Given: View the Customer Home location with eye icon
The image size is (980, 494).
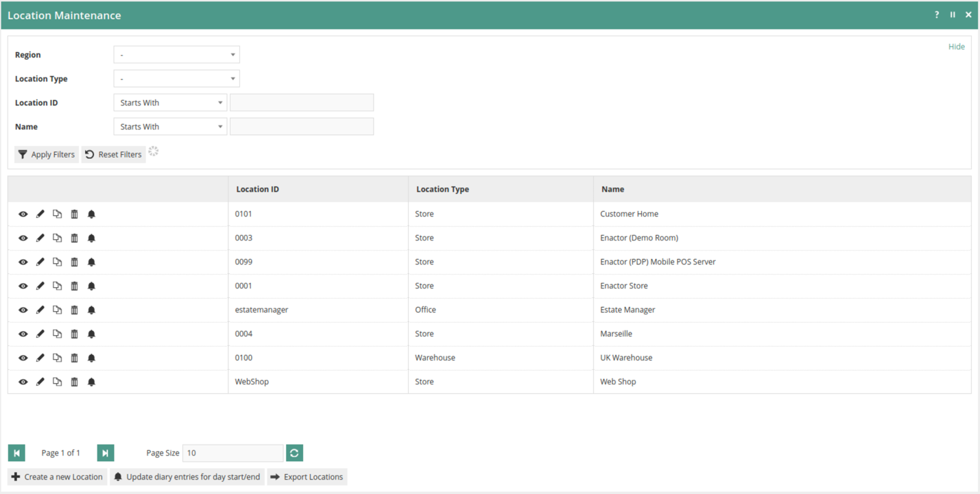Looking at the screenshot, I should [23, 214].
